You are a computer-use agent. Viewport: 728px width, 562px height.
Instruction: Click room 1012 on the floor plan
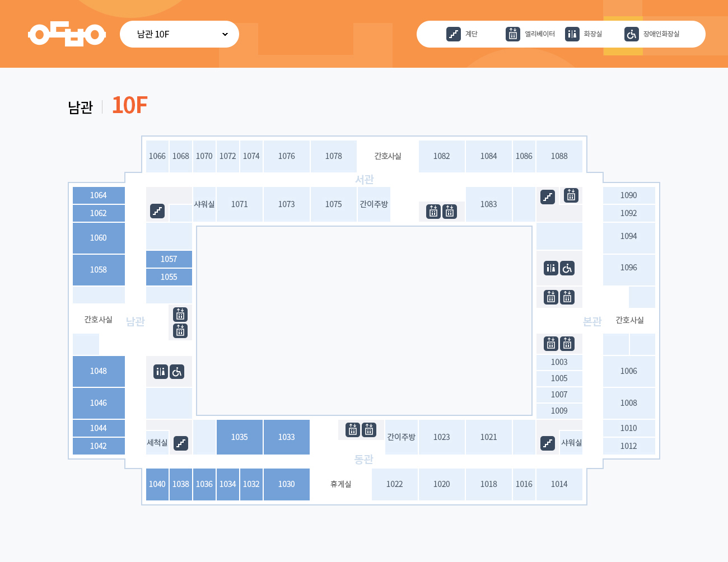(629, 446)
